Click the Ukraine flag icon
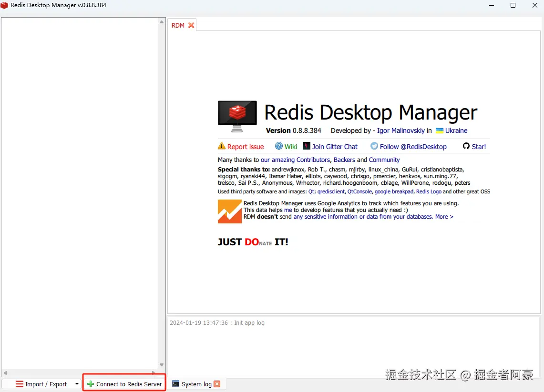The width and height of the screenshot is (544, 392). coord(440,131)
